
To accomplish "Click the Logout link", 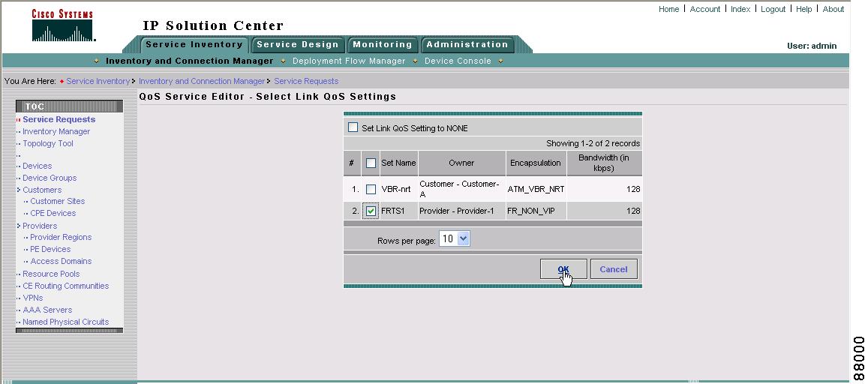I will (x=773, y=9).
